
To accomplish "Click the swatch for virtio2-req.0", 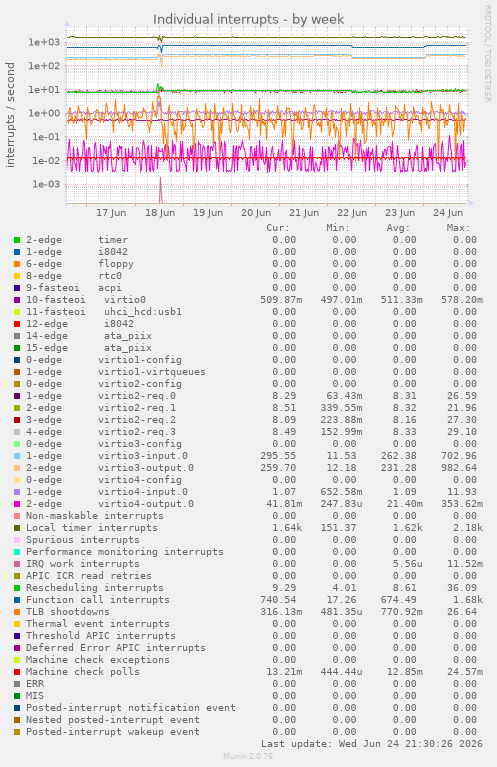I will click(x=17, y=396).
